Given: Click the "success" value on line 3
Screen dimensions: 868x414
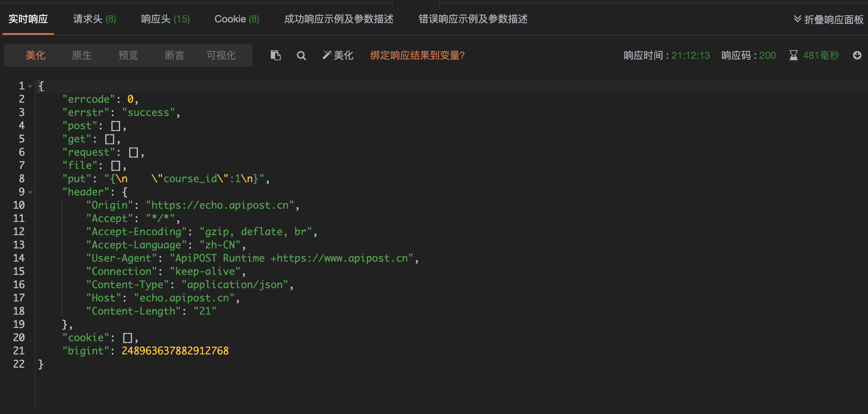Looking at the screenshot, I should coord(148,113).
